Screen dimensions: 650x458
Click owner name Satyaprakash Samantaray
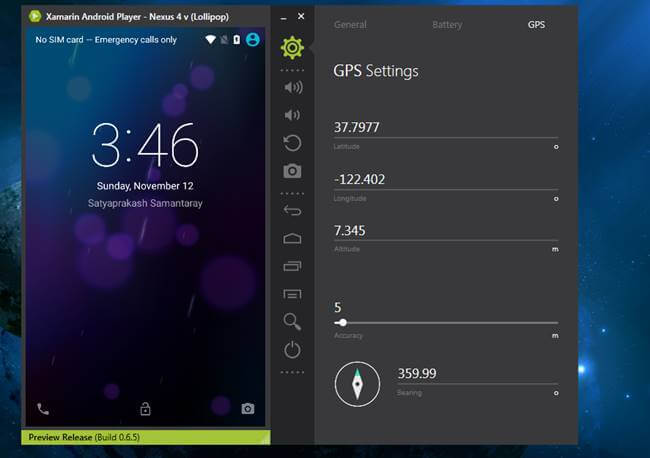[145, 203]
